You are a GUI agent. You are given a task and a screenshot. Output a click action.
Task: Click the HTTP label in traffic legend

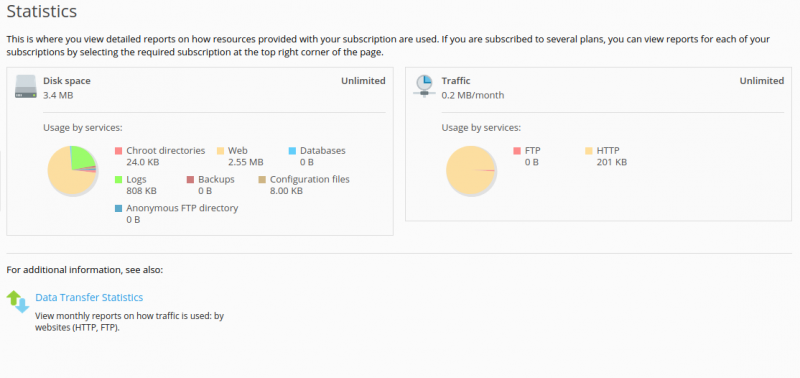[x=608, y=151]
